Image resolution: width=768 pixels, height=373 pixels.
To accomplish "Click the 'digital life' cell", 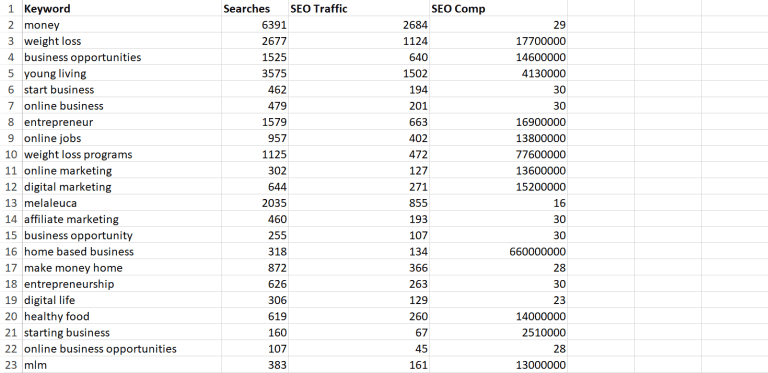I will 121,299.
